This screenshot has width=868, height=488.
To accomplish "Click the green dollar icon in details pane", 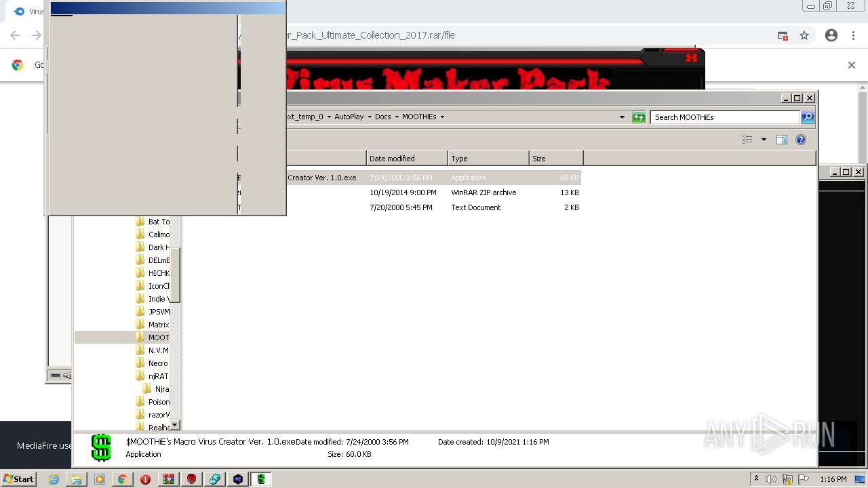I will 101,448.
